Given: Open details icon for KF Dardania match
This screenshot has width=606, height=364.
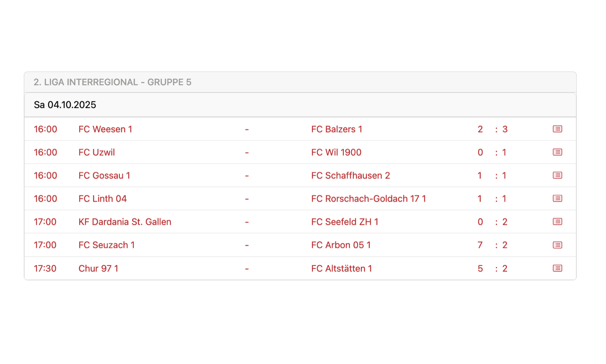Looking at the screenshot, I should 557,222.
